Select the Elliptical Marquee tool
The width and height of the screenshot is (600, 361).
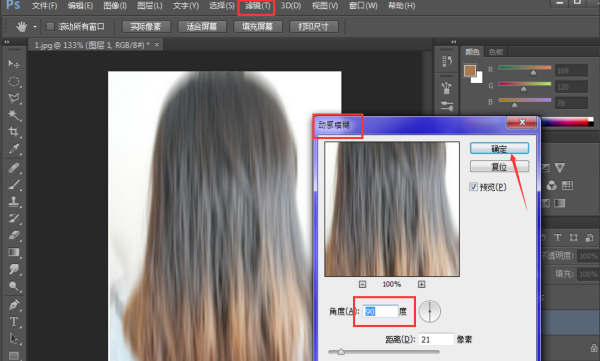click(x=14, y=81)
